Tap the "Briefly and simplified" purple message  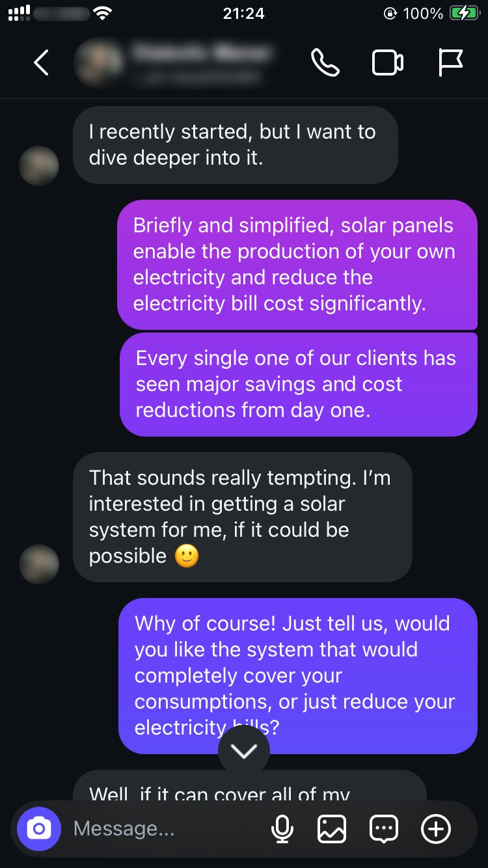coord(297,264)
